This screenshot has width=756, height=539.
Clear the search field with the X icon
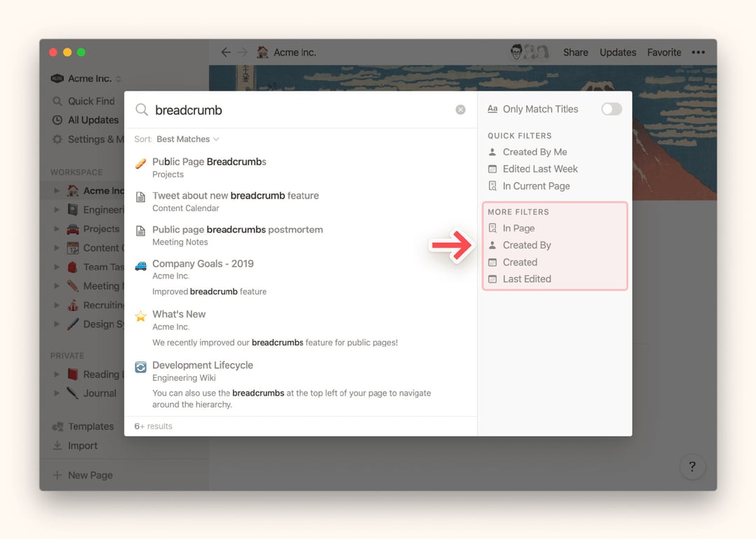[460, 109]
